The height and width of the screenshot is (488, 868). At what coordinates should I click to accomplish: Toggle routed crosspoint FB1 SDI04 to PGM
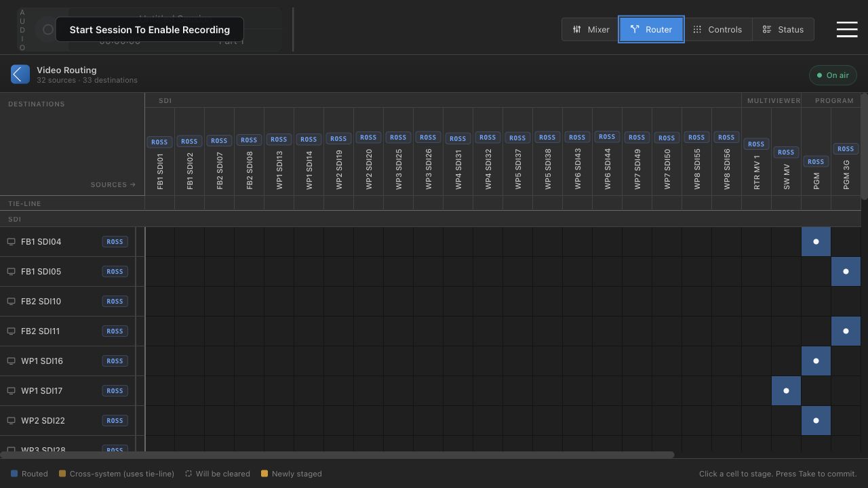click(x=816, y=242)
